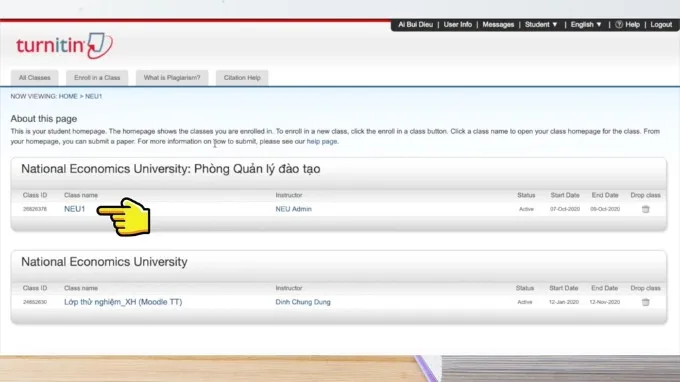The image size is (680, 382).
Task: Open the English language dropdown
Action: [586, 25]
